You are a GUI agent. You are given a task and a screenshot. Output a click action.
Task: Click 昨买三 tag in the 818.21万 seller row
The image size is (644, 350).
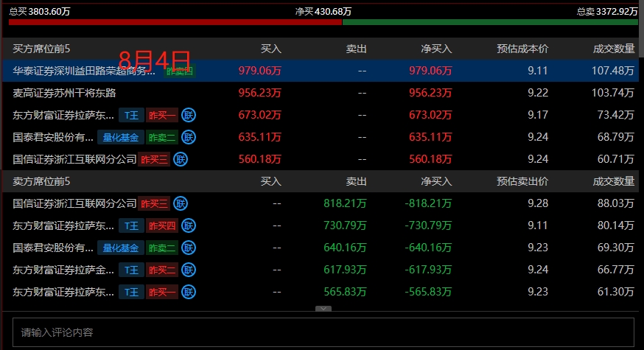point(154,204)
